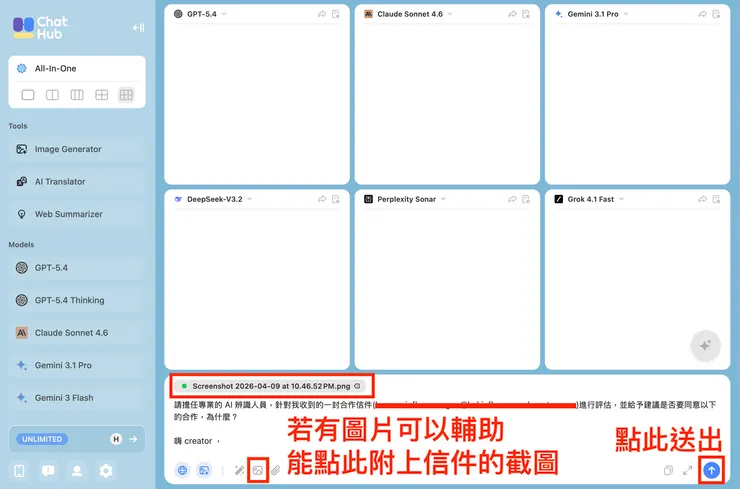Share the DeepSeek-V3.2 panel conversation
Image resolution: width=740 pixels, height=489 pixels.
[x=322, y=199]
